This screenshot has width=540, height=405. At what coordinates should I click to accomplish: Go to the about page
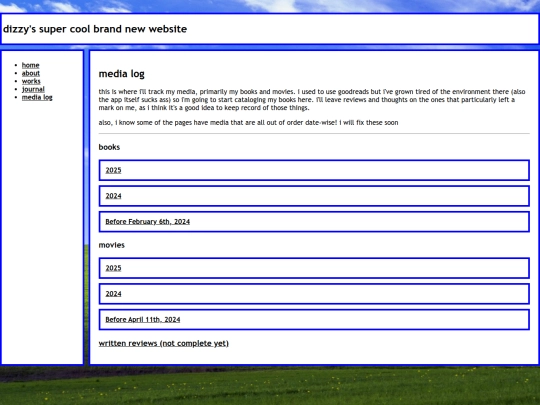click(x=31, y=73)
